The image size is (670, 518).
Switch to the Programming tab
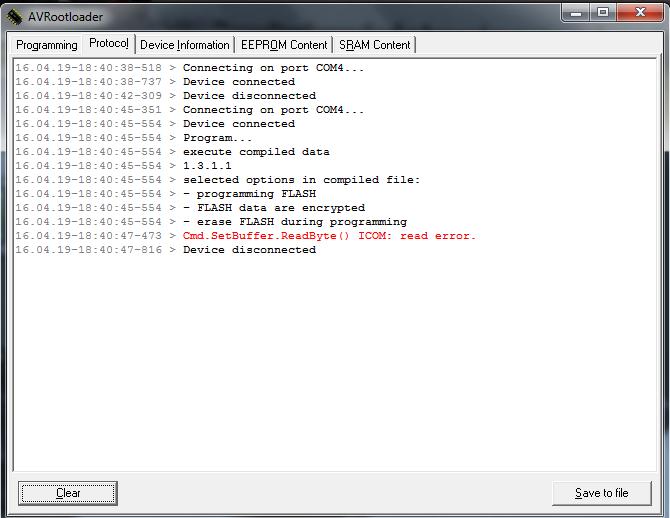point(47,45)
